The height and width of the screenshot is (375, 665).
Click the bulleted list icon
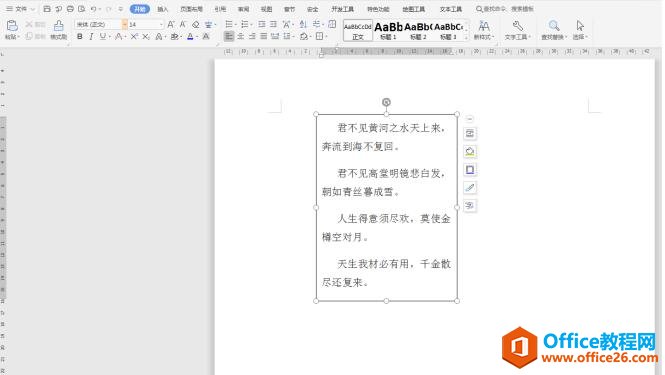[229, 25]
